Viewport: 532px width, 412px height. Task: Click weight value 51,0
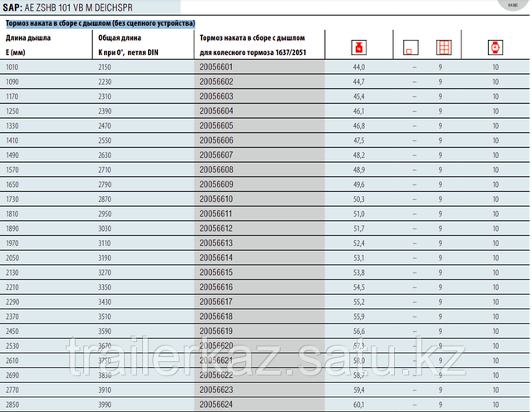(358, 214)
